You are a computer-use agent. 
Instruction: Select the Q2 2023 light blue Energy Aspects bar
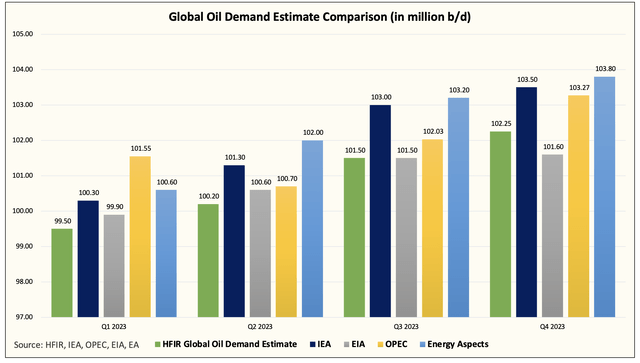tap(313, 229)
